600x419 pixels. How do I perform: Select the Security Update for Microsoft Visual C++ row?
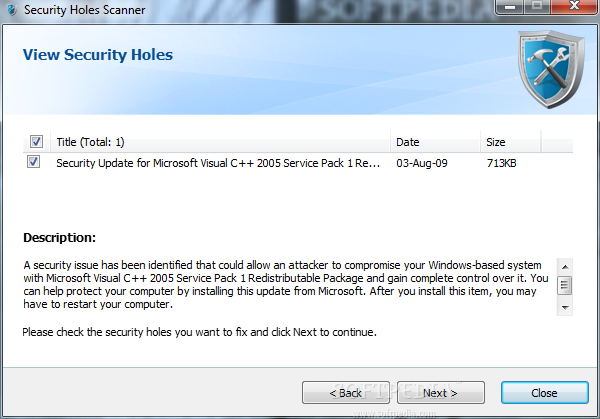click(298, 163)
